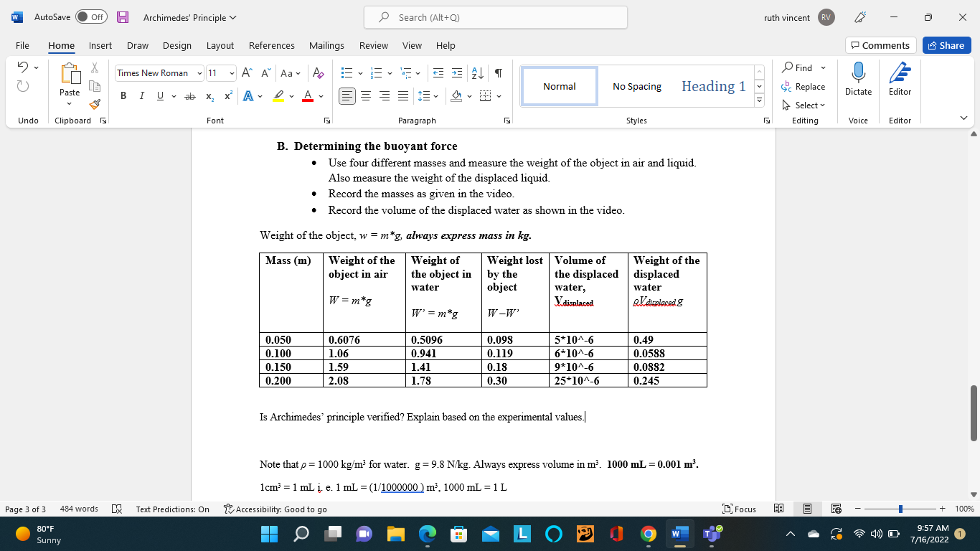The width and height of the screenshot is (980, 551).
Task: Click the Share button
Action: (946, 45)
